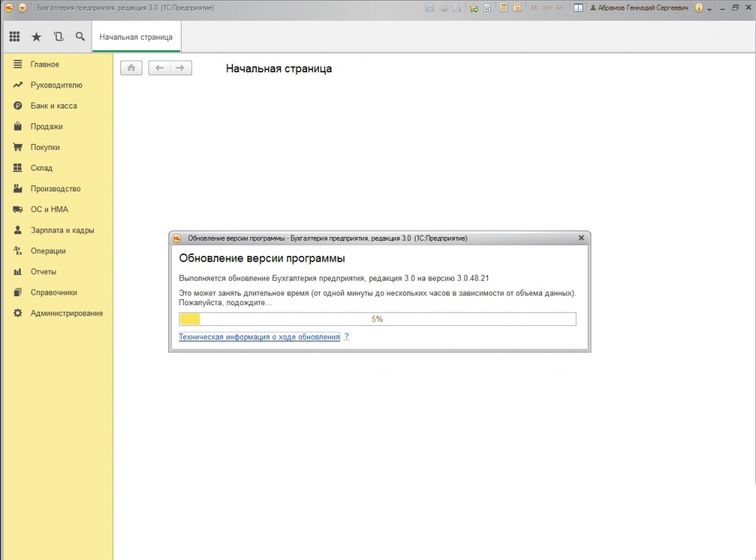Open Favorites via the star icon
The image size is (756, 560).
pos(36,37)
